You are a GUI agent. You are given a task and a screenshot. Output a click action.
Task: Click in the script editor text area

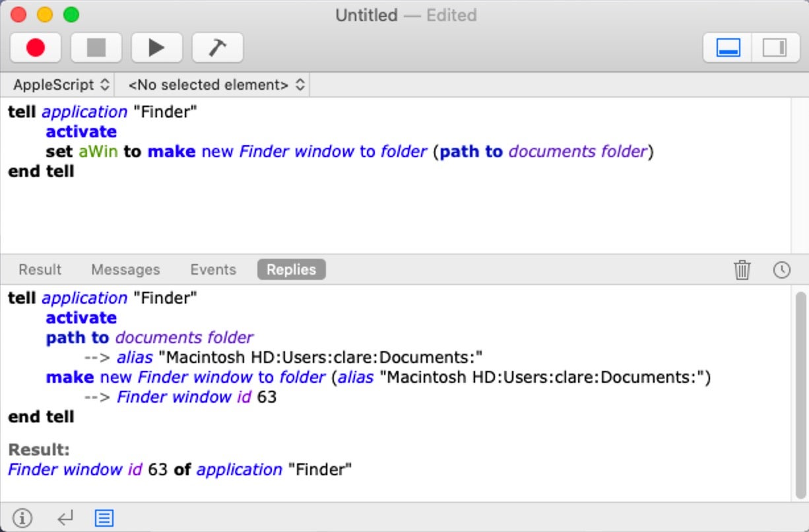(x=396, y=211)
